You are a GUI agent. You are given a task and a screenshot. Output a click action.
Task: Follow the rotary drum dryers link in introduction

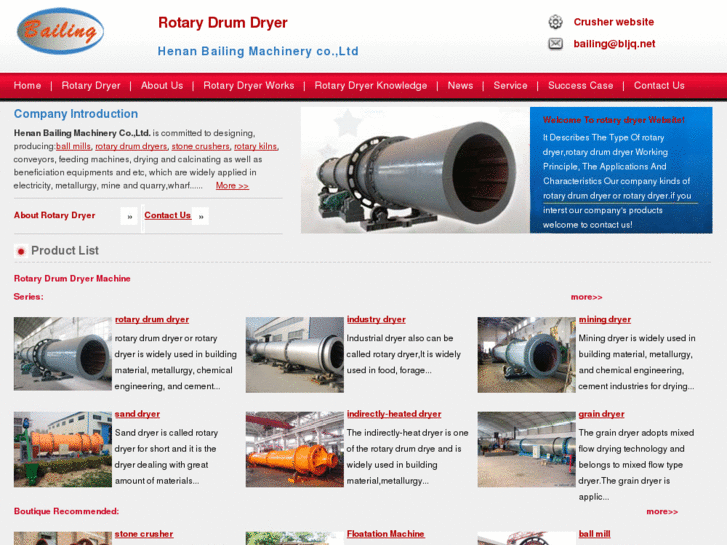[131, 146]
